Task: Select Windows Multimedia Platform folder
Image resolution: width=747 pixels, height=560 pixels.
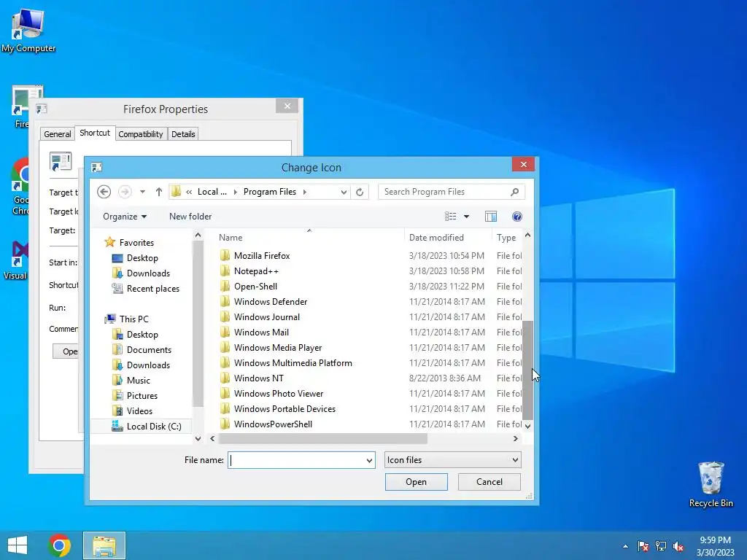Action: click(293, 363)
